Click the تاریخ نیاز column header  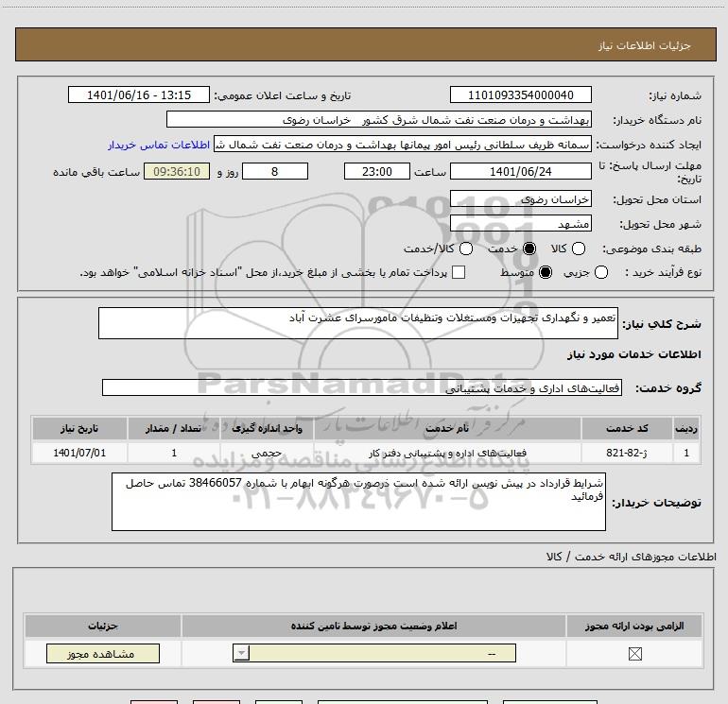pyautogui.click(x=79, y=428)
